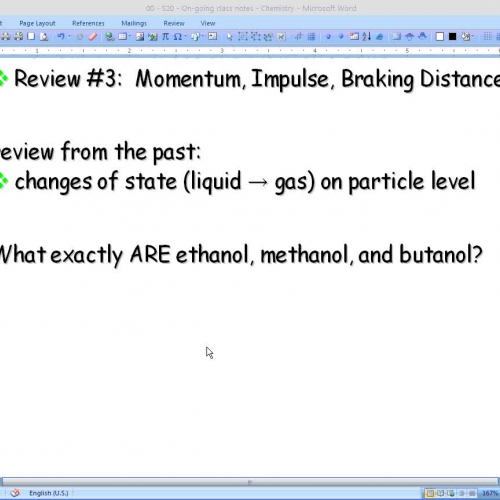The height and width of the screenshot is (500, 500).
Task: Click the globe hyperlink icon
Action: coord(109,37)
